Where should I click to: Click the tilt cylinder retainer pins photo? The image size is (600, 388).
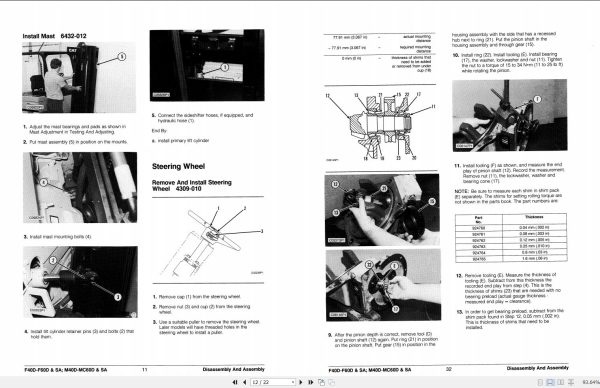(x=80, y=282)
